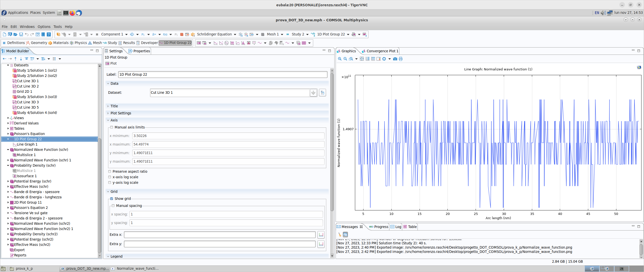Click Zoom In icon in Graphics toolbar
Viewport: 644px width, 272px height.
click(x=340, y=59)
